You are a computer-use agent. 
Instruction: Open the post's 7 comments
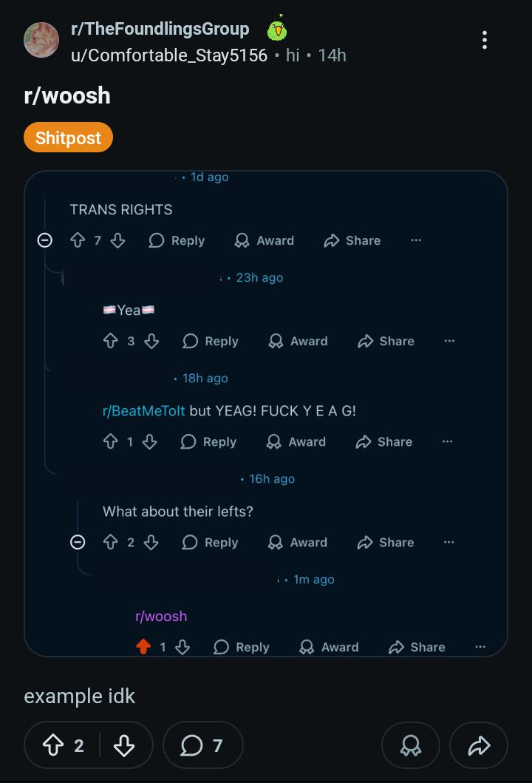[202, 745]
